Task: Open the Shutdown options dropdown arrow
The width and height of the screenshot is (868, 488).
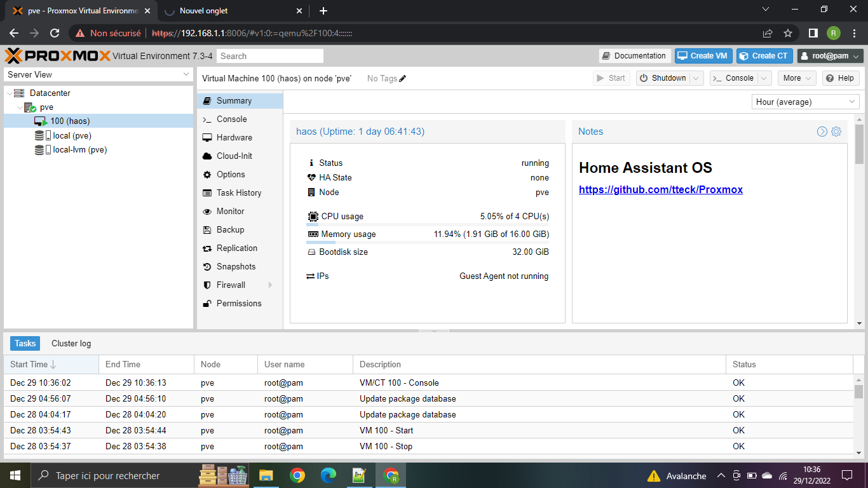Action: (x=696, y=78)
